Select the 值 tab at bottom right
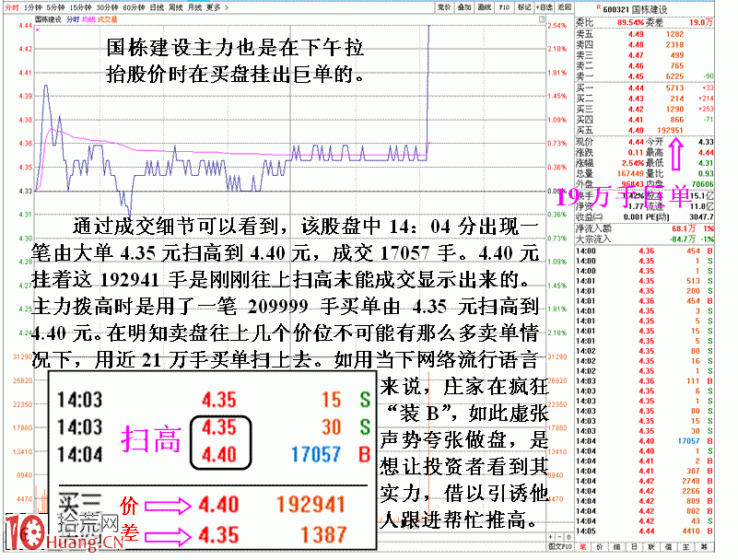The width and height of the screenshot is (738, 560). click(669, 547)
